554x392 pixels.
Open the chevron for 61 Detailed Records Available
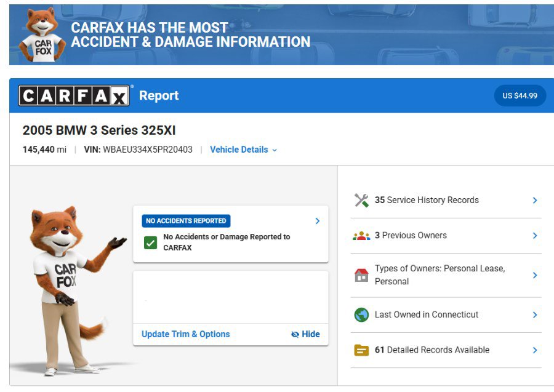point(535,350)
